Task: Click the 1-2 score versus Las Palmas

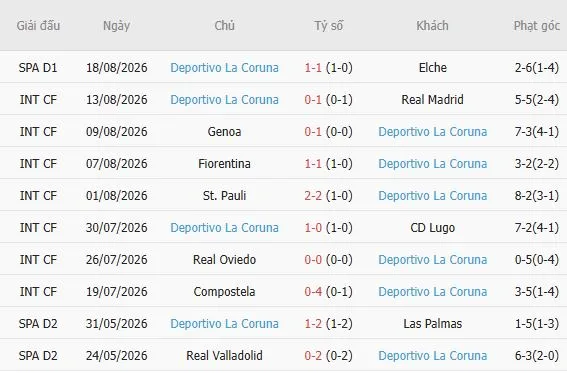Action: [313, 323]
